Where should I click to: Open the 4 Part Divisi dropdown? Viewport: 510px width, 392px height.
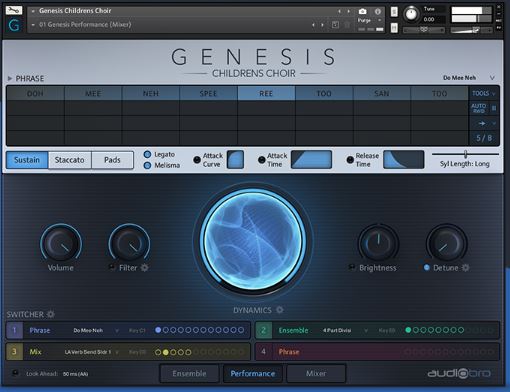(x=366, y=330)
